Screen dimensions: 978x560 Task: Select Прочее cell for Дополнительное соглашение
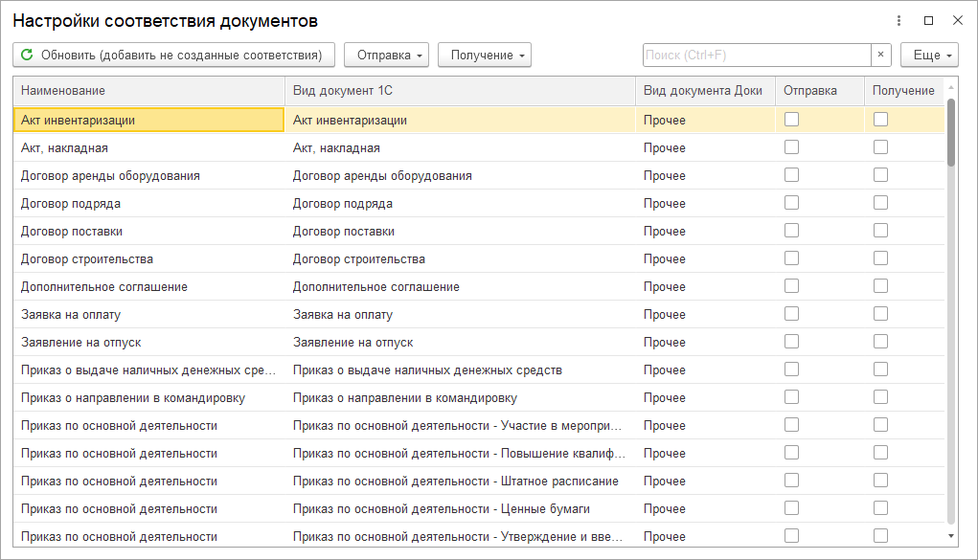pyautogui.click(x=665, y=286)
